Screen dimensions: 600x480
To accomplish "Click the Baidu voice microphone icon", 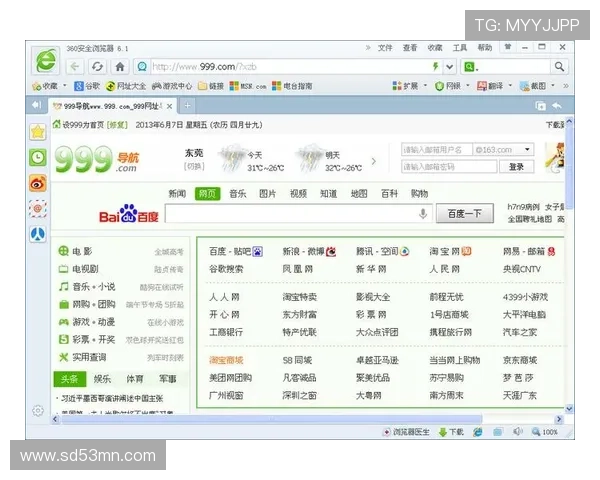I will pyautogui.click(x=423, y=214).
